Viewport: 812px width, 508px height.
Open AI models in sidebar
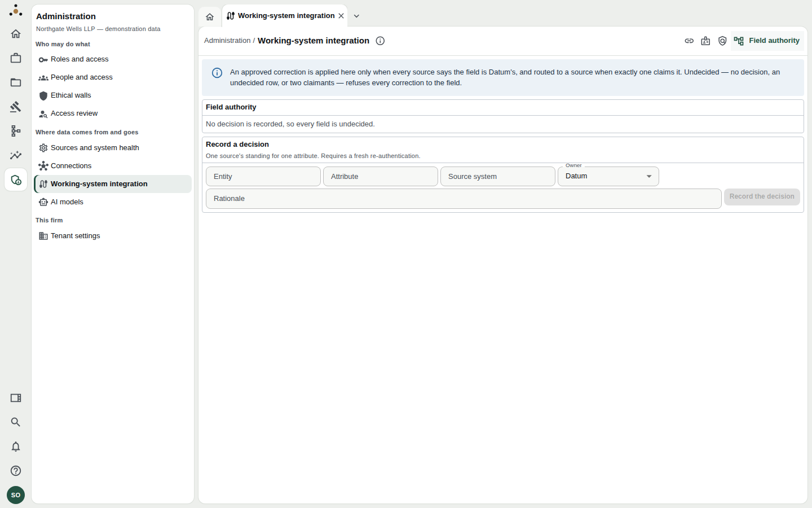click(x=113, y=202)
